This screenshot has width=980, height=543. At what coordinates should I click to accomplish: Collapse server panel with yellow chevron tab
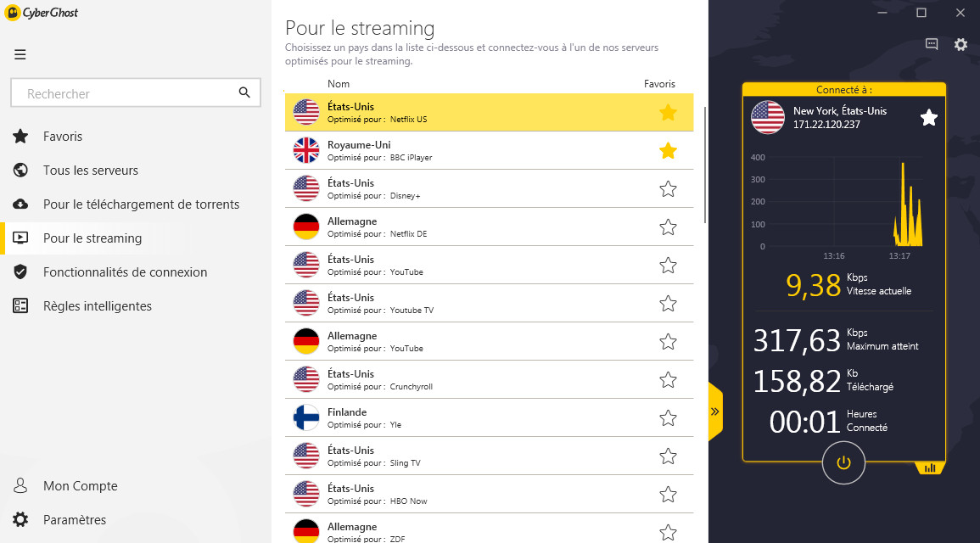click(715, 411)
